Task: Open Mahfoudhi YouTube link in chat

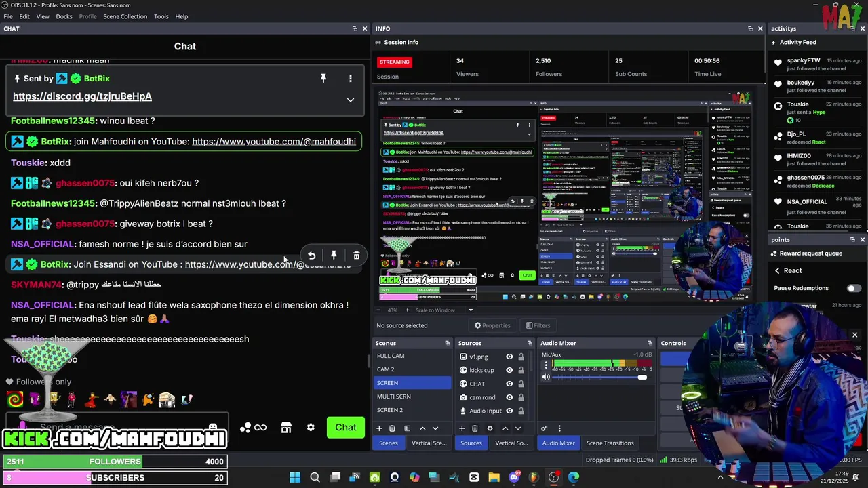Action: (x=274, y=142)
